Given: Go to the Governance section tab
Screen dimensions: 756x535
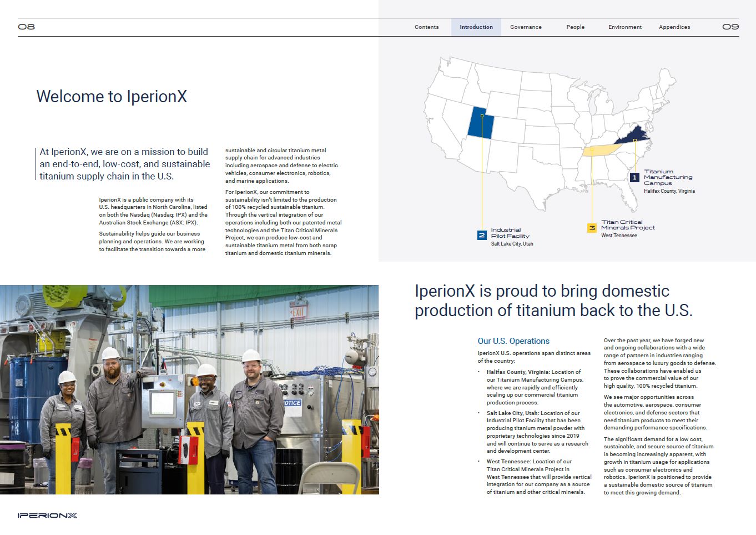Looking at the screenshot, I should point(526,27).
